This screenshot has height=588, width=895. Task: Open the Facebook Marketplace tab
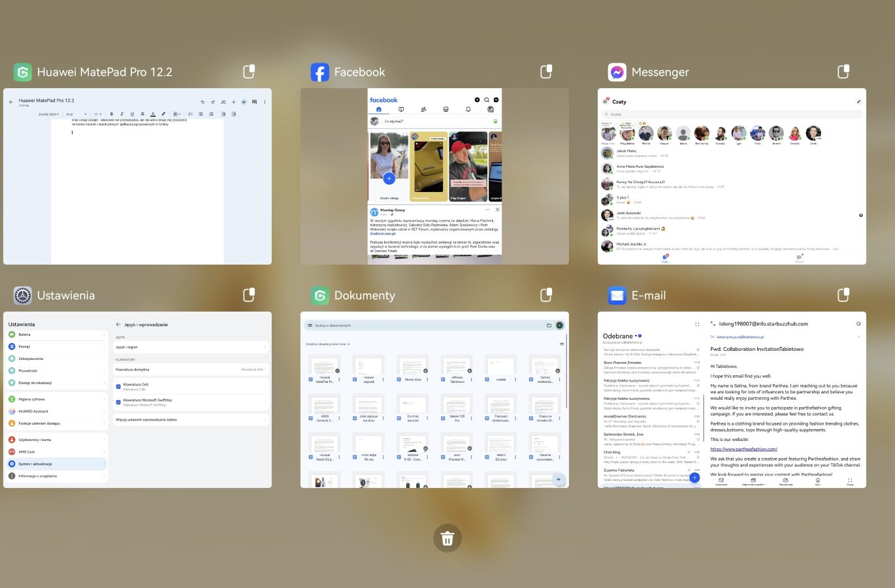tap(446, 109)
